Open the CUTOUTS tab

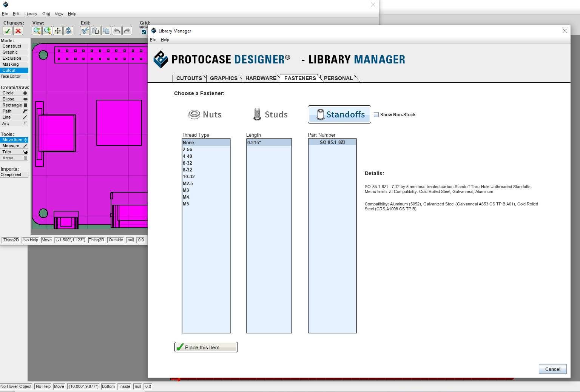pos(189,78)
